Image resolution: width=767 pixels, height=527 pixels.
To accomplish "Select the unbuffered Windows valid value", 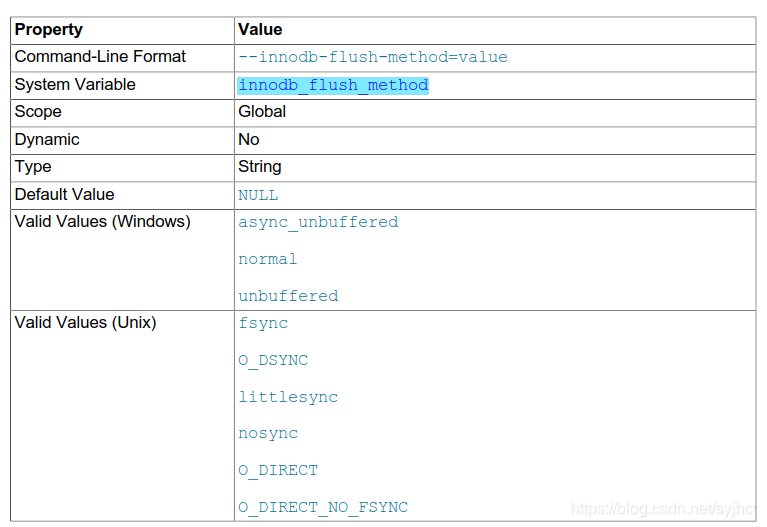I will [x=288, y=296].
